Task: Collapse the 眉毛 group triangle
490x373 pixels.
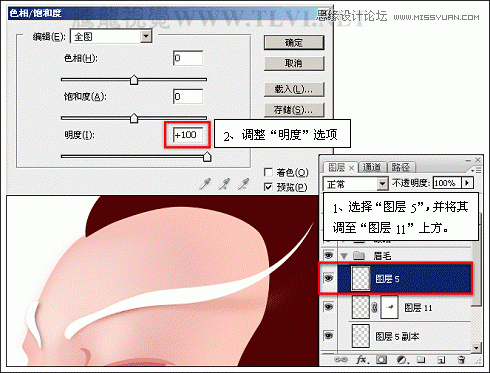Action: click(344, 256)
